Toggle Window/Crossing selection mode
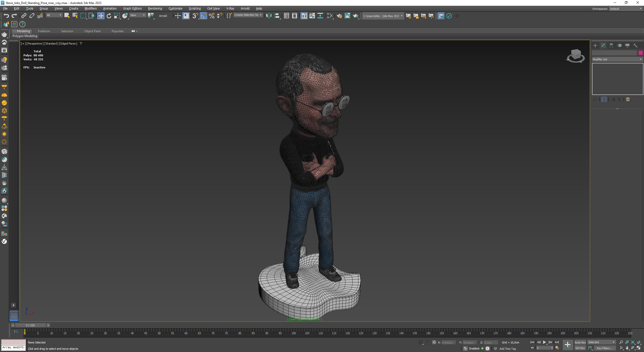The image size is (644, 352). pos(91,16)
